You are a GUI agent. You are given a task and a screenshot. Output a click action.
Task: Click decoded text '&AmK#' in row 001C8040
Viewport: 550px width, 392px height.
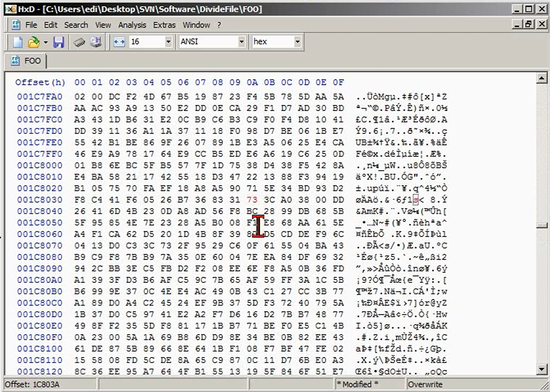point(370,211)
